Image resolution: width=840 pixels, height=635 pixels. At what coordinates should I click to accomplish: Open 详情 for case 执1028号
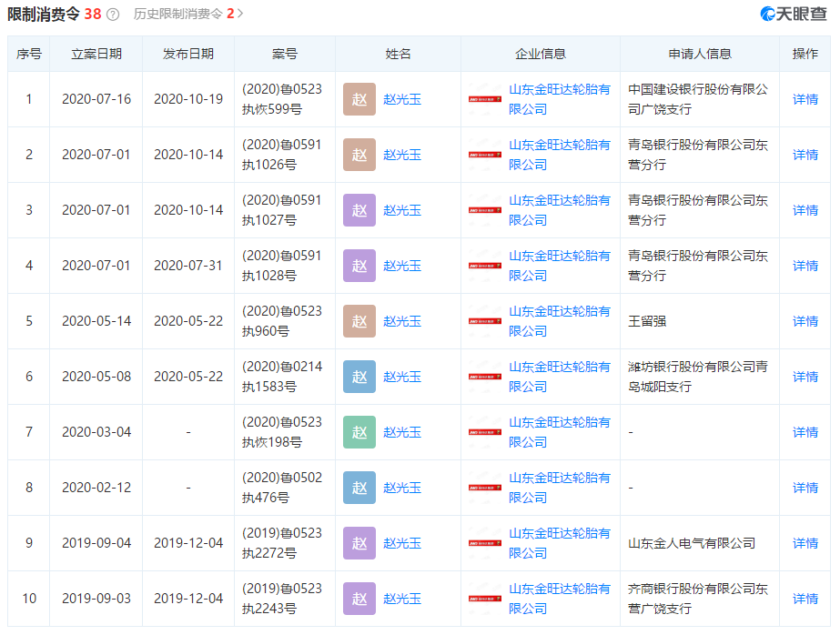805,266
